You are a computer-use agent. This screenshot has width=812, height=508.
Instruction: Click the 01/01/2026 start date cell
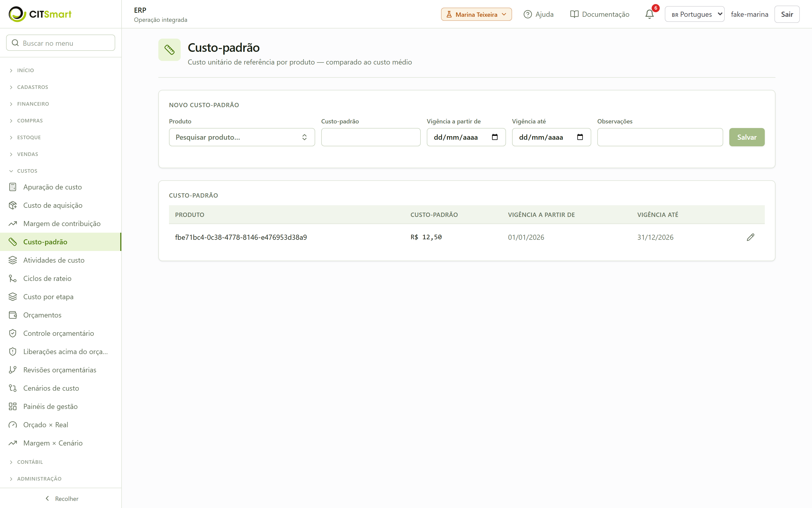point(526,237)
